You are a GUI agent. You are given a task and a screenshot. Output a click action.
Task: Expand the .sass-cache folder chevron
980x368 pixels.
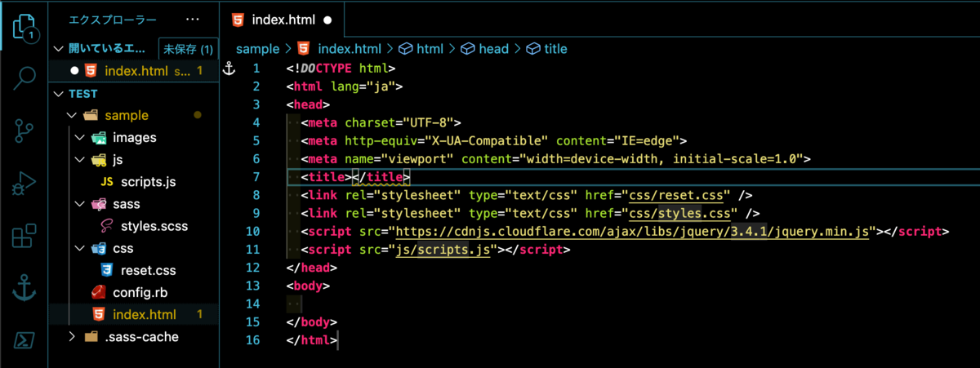[72, 336]
